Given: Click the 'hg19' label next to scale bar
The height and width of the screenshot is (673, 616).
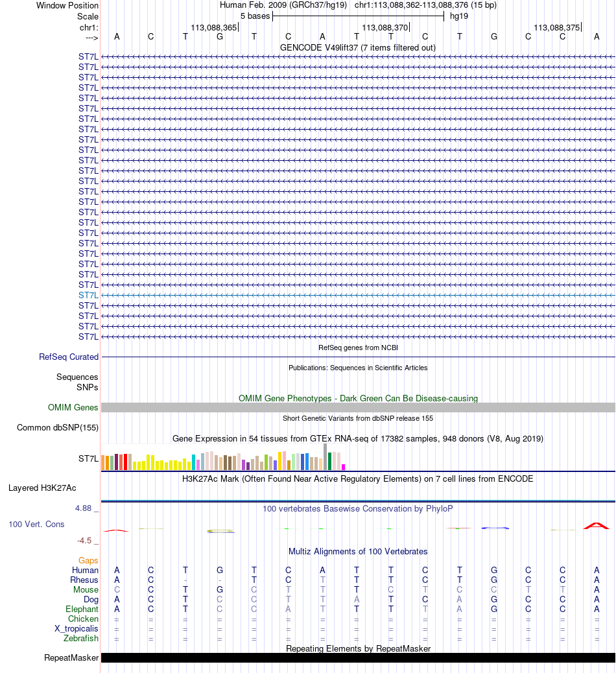Looking at the screenshot, I should 459,16.
